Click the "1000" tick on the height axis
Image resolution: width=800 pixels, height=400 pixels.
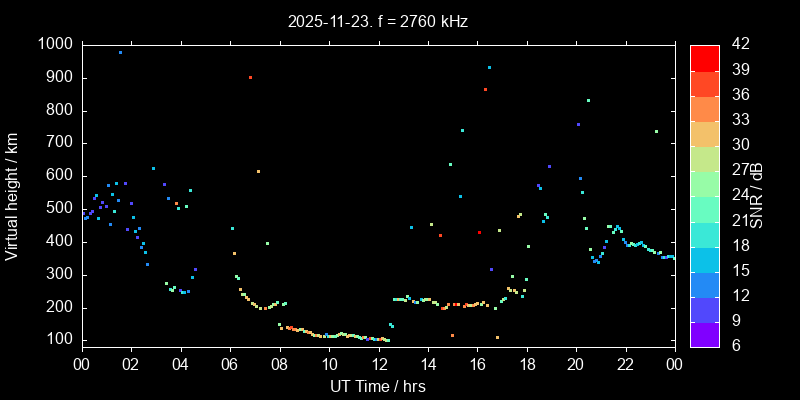coord(54,44)
